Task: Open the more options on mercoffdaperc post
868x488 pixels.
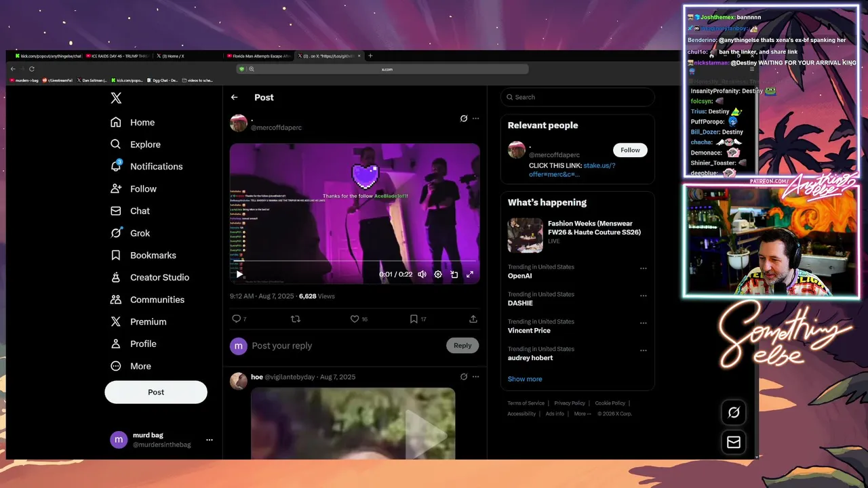Action: [475, 118]
